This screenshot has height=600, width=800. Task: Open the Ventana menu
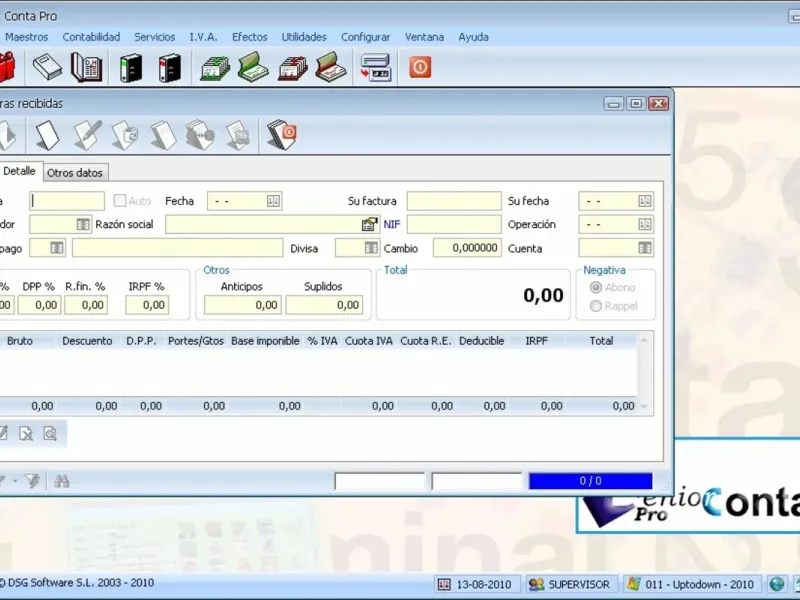point(424,37)
